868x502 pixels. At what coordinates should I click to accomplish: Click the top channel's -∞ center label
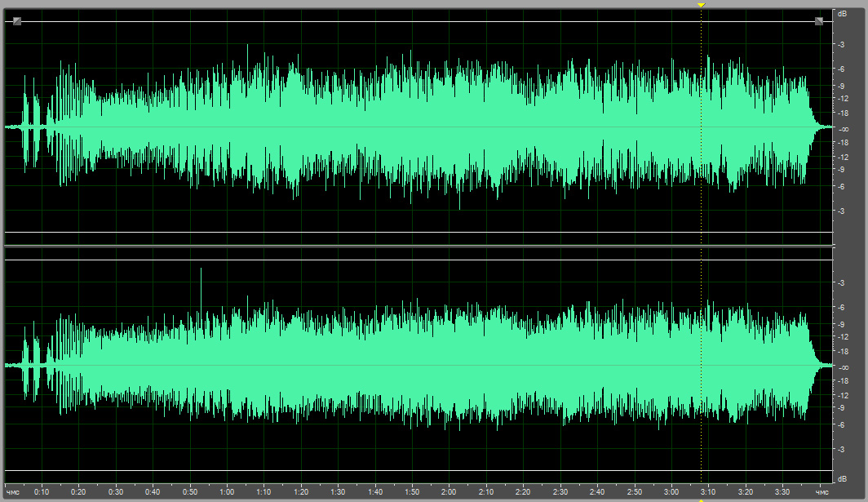843,129
